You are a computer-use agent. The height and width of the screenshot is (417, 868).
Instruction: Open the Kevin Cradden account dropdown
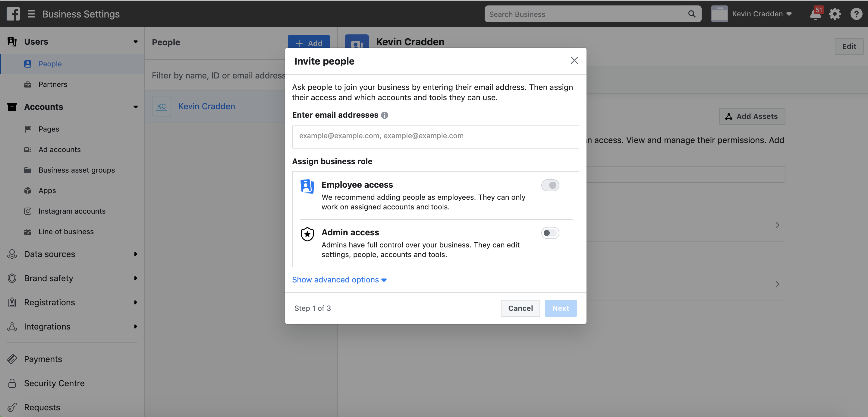click(x=762, y=14)
